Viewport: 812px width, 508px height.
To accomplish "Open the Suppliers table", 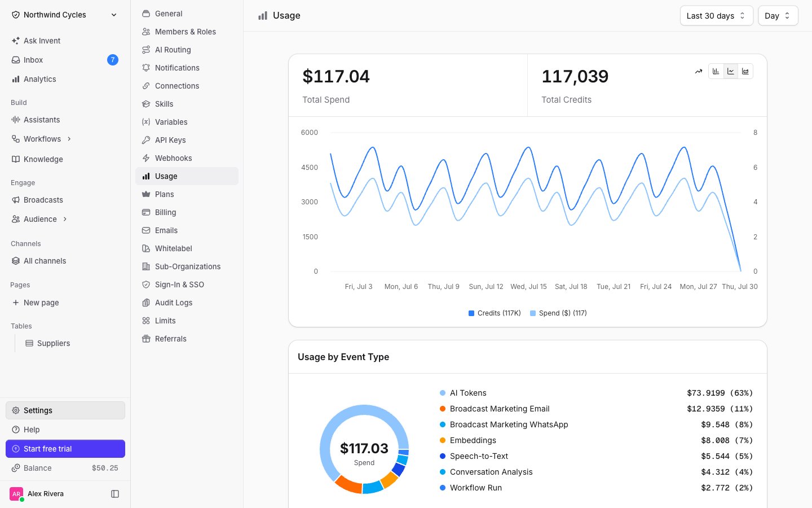I will 72,343.
